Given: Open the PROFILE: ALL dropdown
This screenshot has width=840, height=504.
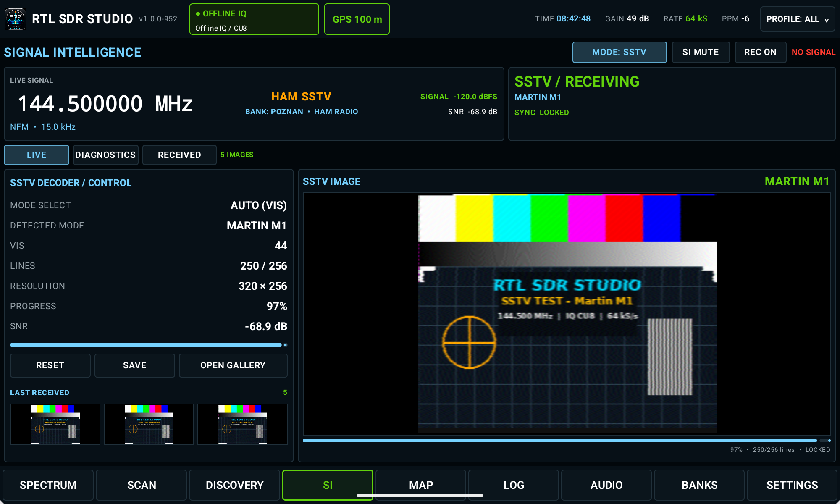Looking at the screenshot, I should tap(797, 19).
